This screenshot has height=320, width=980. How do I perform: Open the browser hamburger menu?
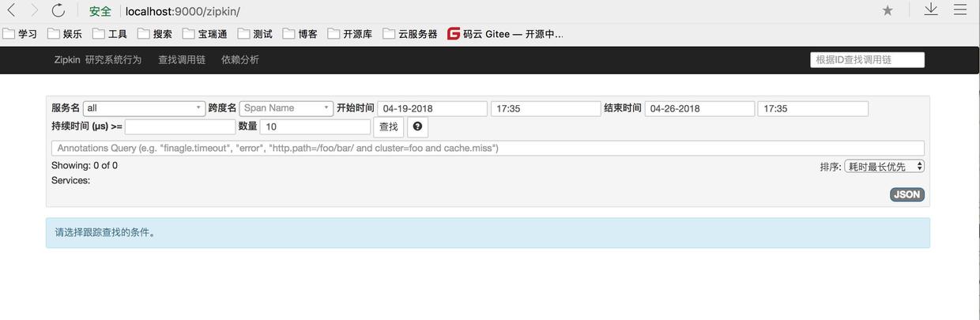pyautogui.click(x=960, y=10)
